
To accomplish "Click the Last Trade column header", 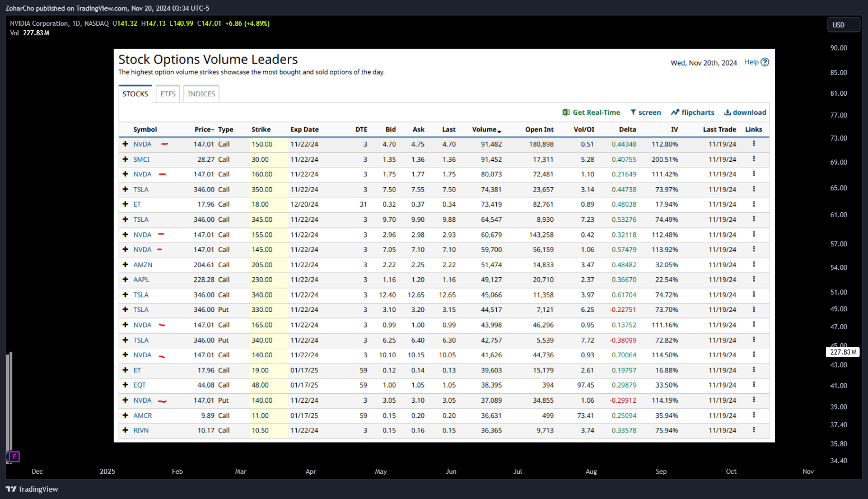I will click(720, 129).
